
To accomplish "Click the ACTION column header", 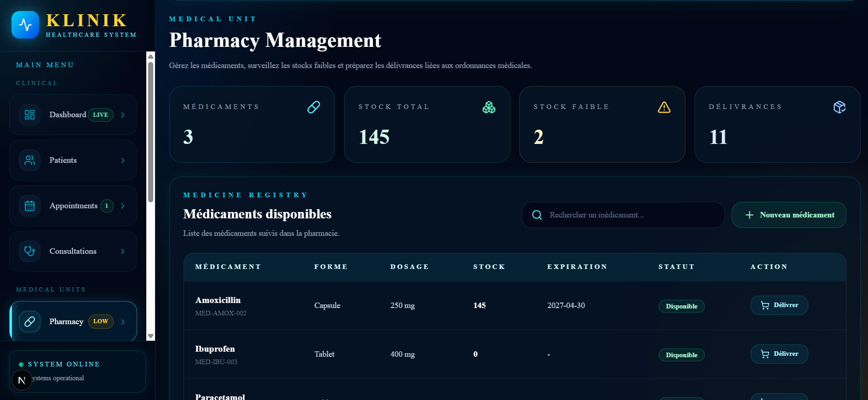I will (769, 267).
